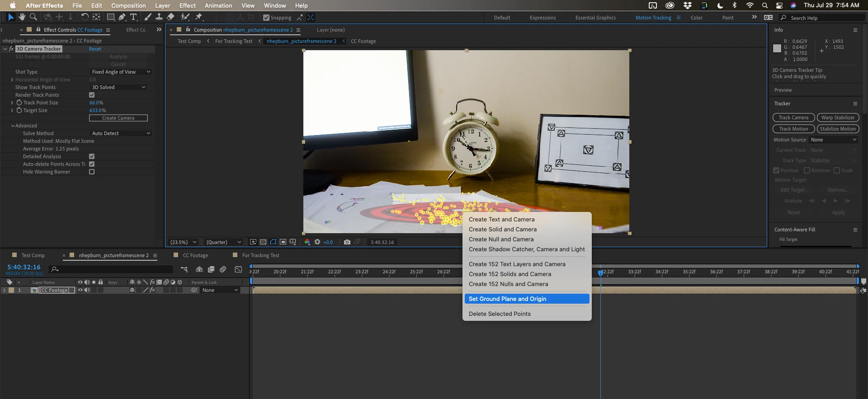Click the CC Footage layer label color

[11, 290]
